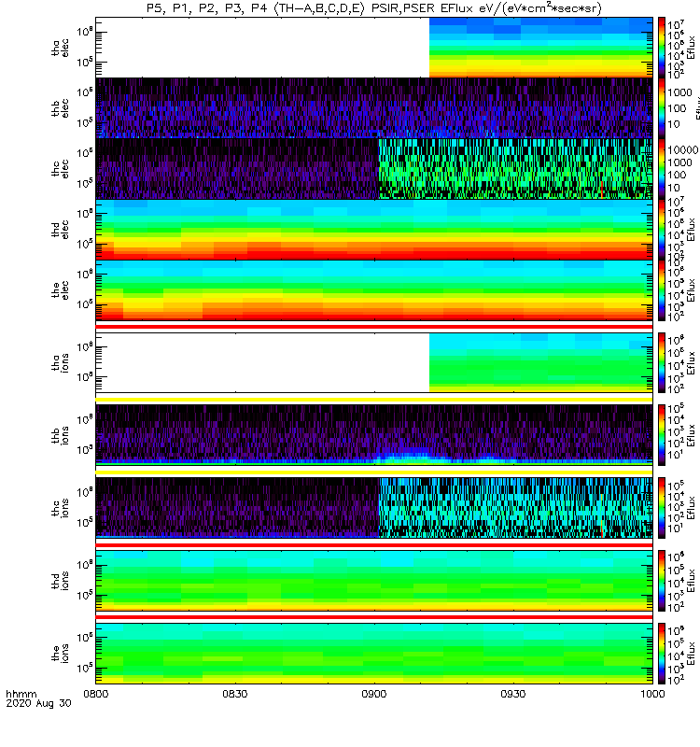This screenshot has height=747, width=700.
Task: Click inside the thd elec spectrogram panel
Action: coord(374,229)
